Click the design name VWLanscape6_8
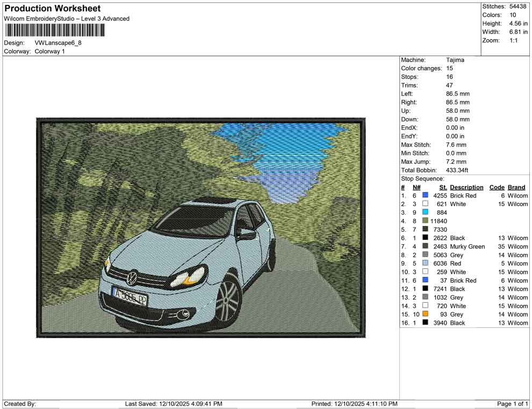The height and width of the screenshot is (409, 532). [x=59, y=43]
